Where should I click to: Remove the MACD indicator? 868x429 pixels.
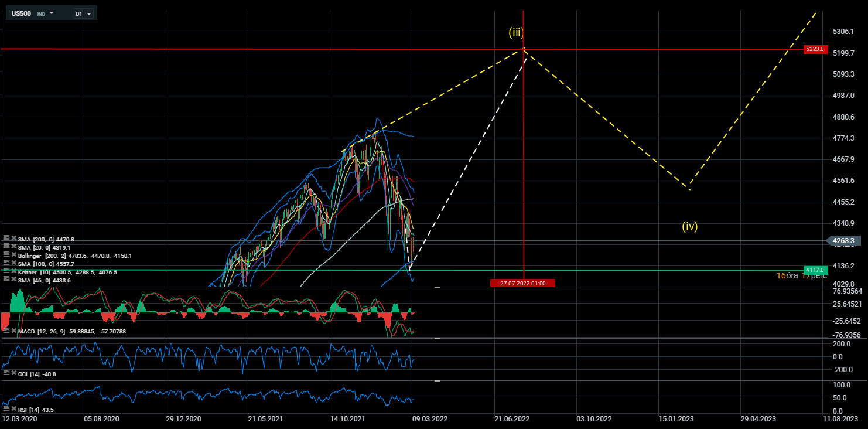coord(13,331)
